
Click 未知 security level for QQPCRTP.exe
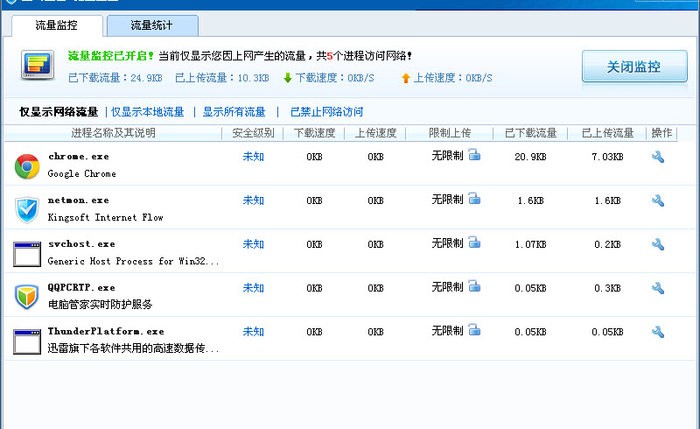click(253, 288)
